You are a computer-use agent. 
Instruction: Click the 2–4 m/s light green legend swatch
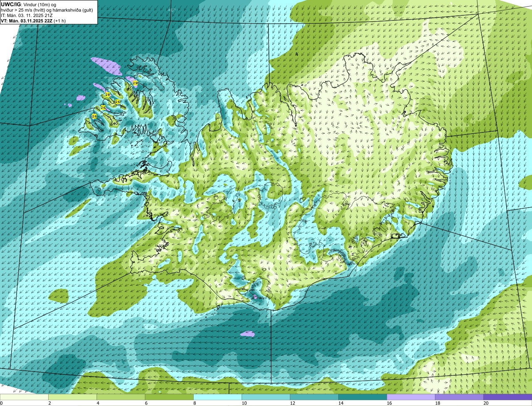[x=73, y=397]
